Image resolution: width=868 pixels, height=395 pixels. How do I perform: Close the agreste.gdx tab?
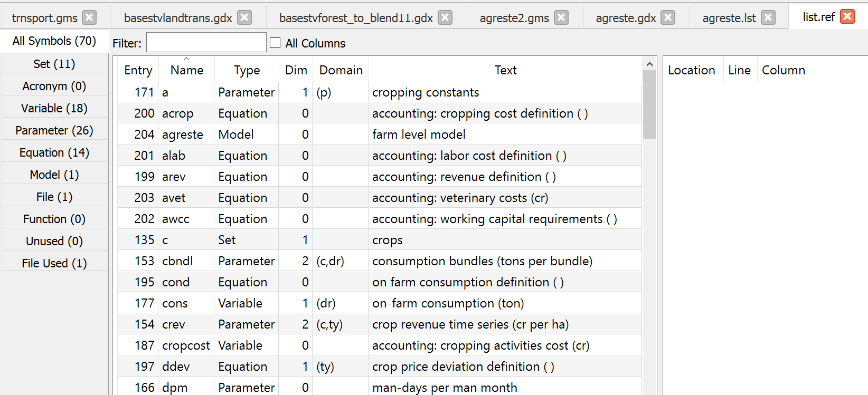coord(668,18)
